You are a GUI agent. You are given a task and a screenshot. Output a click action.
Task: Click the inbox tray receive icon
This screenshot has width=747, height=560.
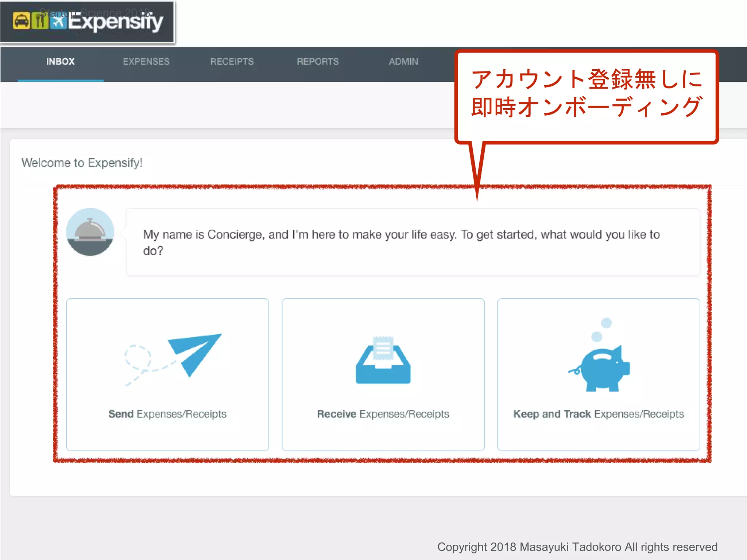383,360
